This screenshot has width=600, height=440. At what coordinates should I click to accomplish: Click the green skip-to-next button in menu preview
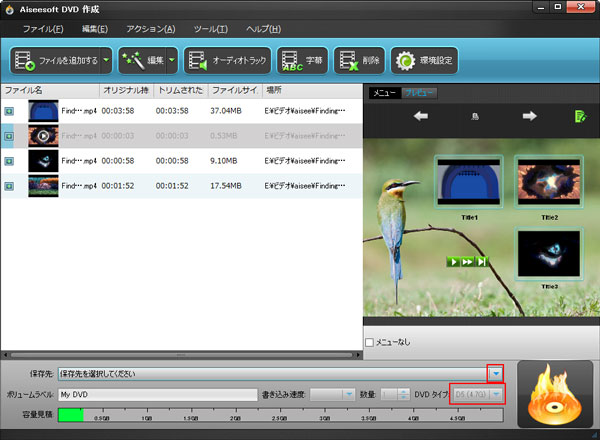(481, 262)
